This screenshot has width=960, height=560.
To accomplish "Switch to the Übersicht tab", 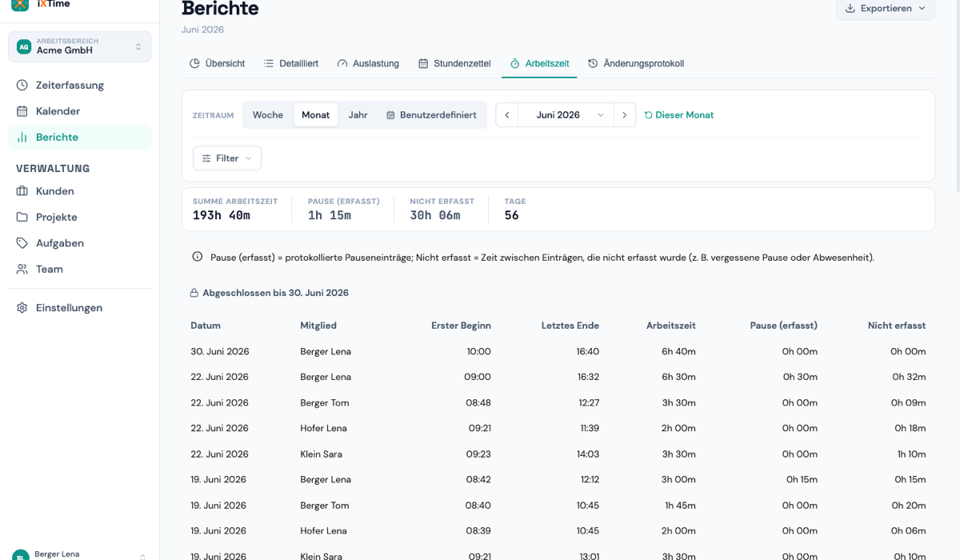I will coord(217,63).
